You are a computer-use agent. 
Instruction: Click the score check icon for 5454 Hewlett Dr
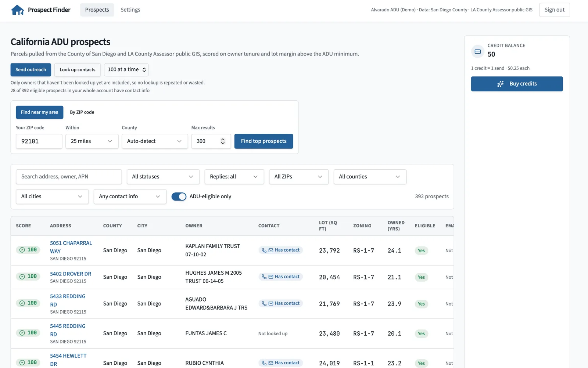22,362
